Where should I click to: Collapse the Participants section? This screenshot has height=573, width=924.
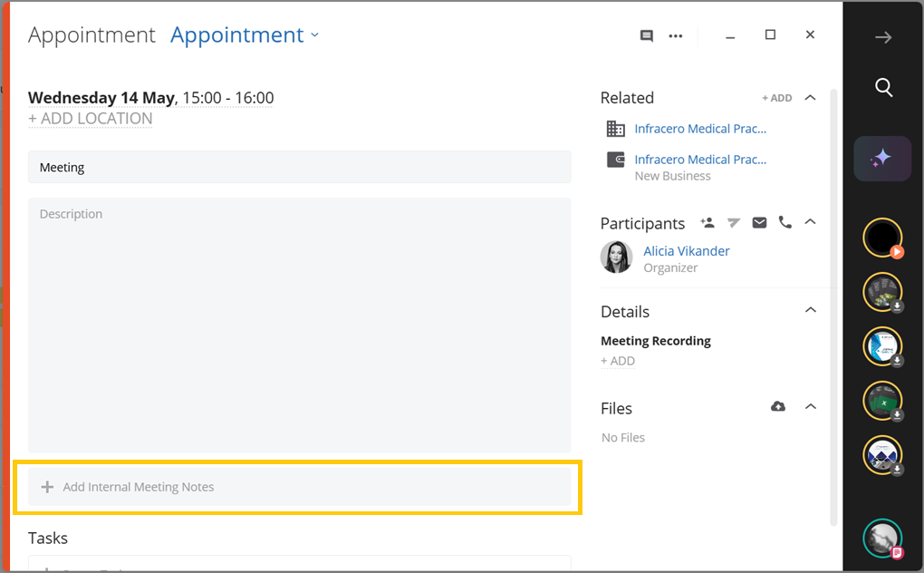(x=811, y=222)
